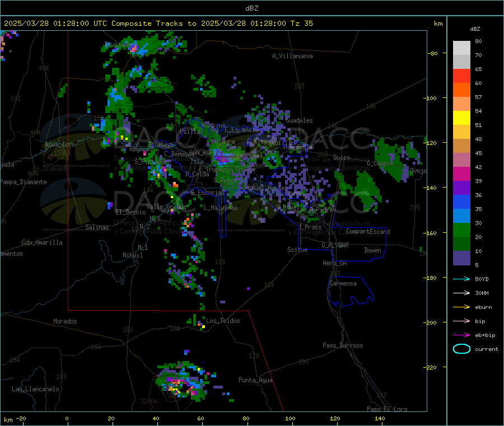Select the light gray 70-80 dBZ swatch
The width and height of the screenshot is (504, 426).
point(461,48)
